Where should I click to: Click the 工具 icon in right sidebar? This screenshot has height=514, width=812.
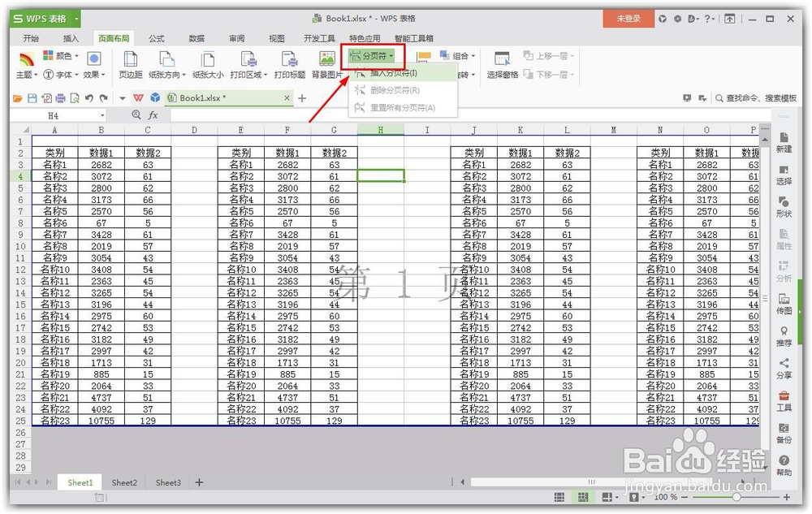click(784, 396)
